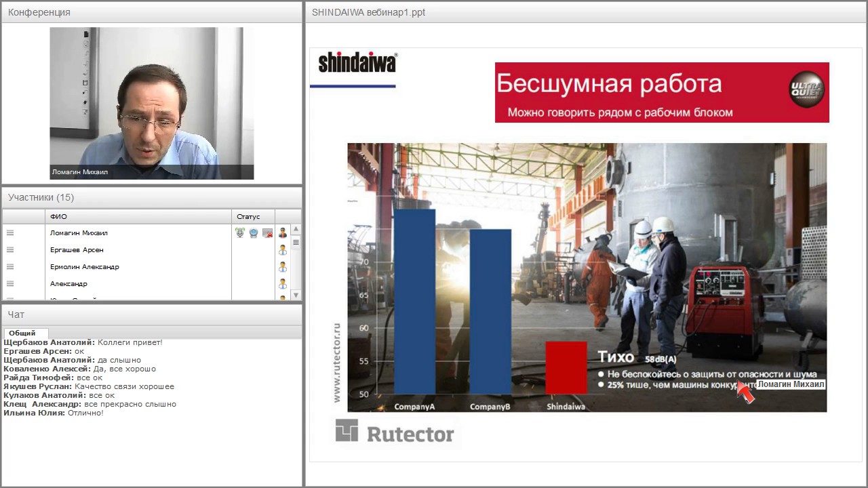Open row menu handle for Ломагин Михаил
The image size is (868, 488).
pyautogui.click(x=10, y=232)
